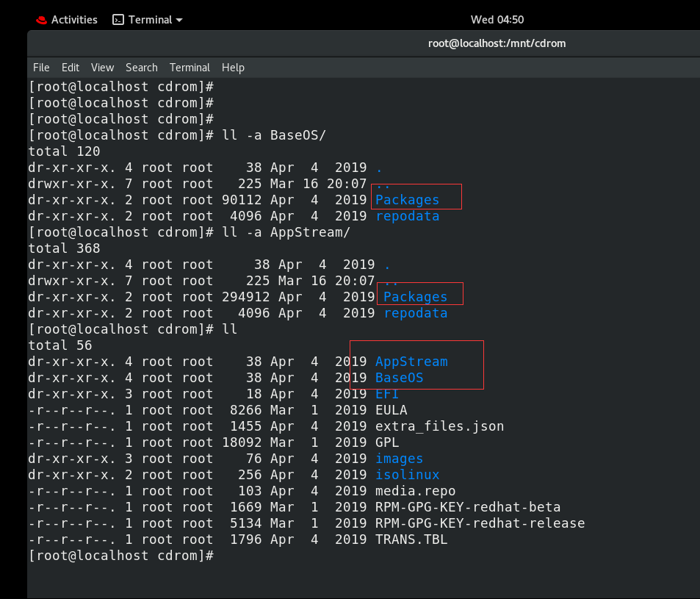Click the size value 90112
Screen dimensions: 700x599
242,200
